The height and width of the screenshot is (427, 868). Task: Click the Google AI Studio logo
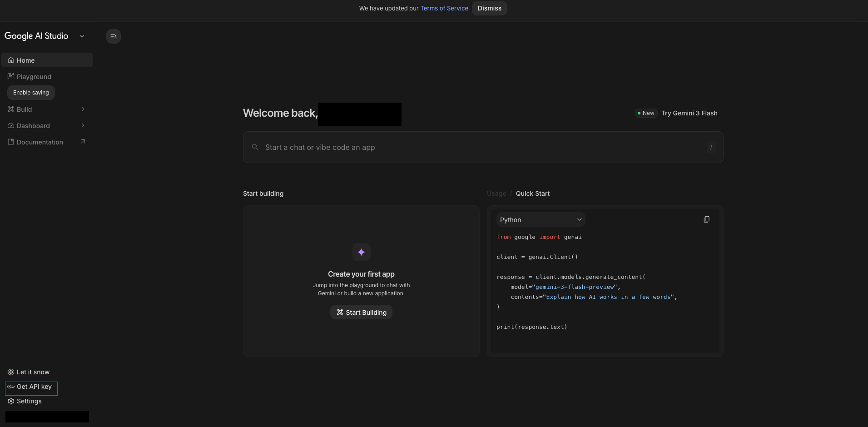36,36
